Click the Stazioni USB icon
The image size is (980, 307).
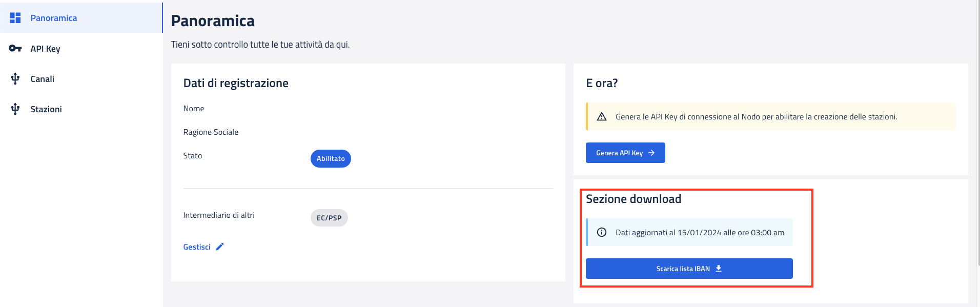click(15, 109)
